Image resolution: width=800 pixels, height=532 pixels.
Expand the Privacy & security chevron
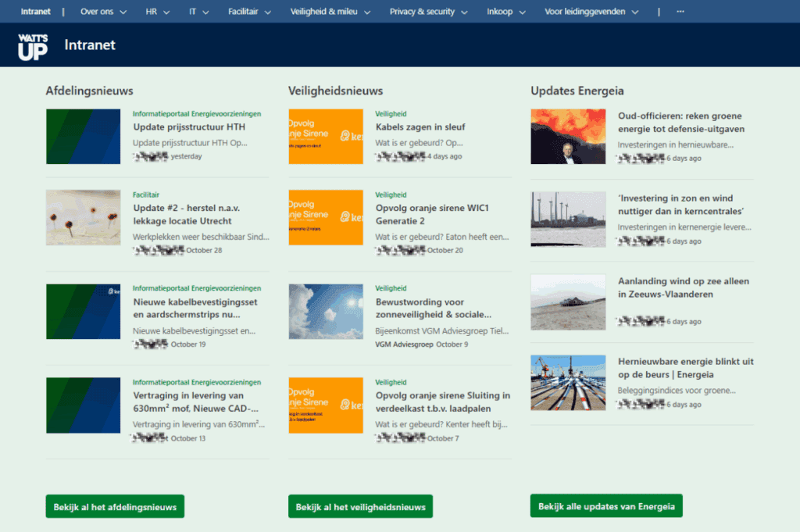pyautogui.click(x=464, y=12)
